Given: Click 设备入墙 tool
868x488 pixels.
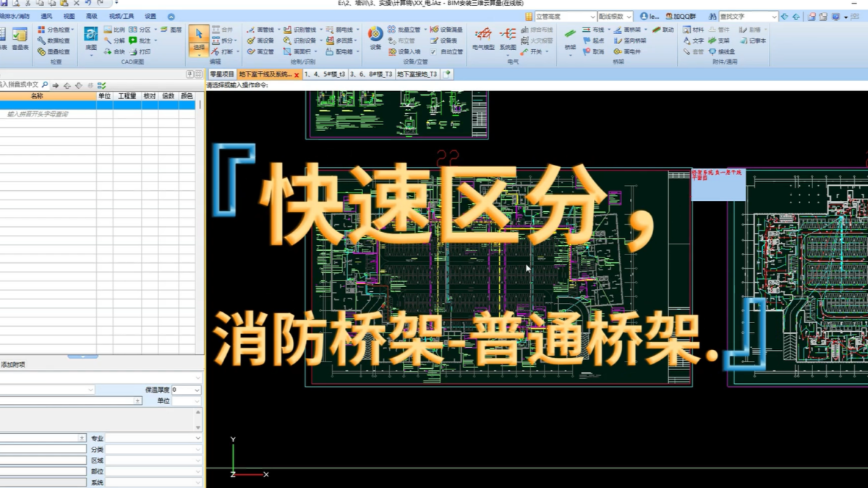Looking at the screenshot, I should 405,52.
